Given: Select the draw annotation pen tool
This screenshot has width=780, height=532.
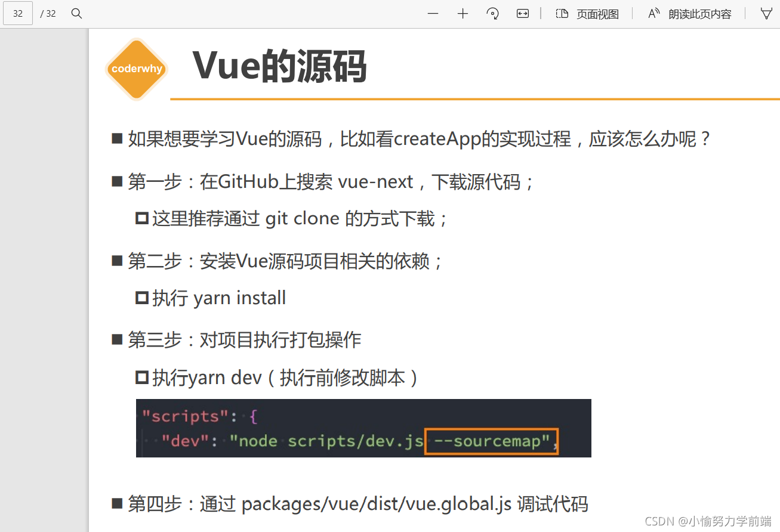Looking at the screenshot, I should pos(767,13).
